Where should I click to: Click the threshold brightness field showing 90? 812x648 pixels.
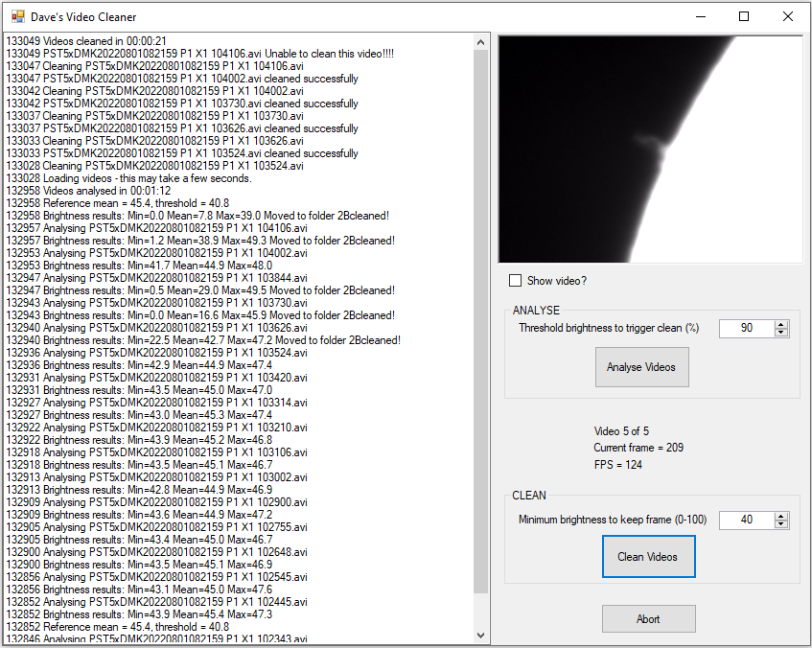(747, 329)
